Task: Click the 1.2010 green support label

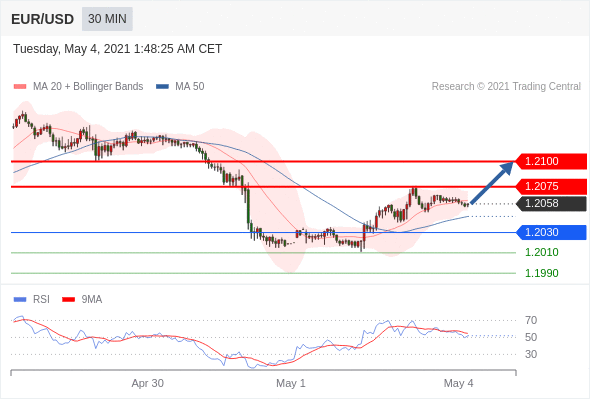Action: point(541,252)
